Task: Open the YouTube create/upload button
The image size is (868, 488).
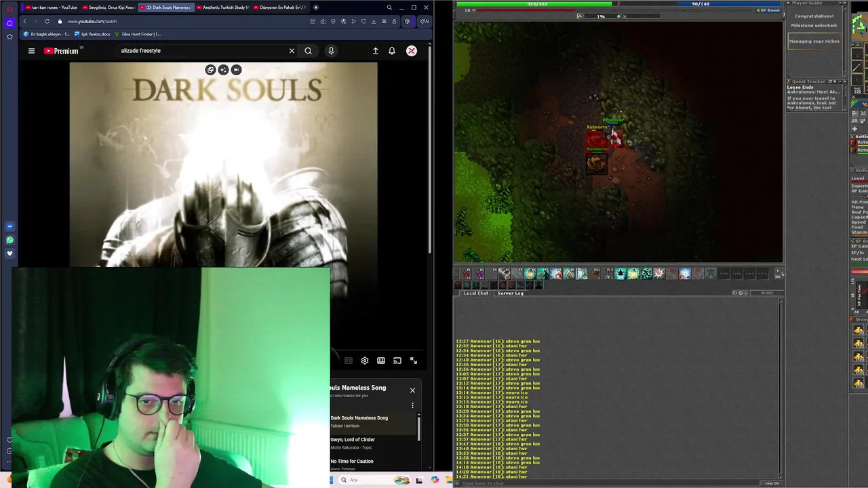Action: tap(375, 51)
